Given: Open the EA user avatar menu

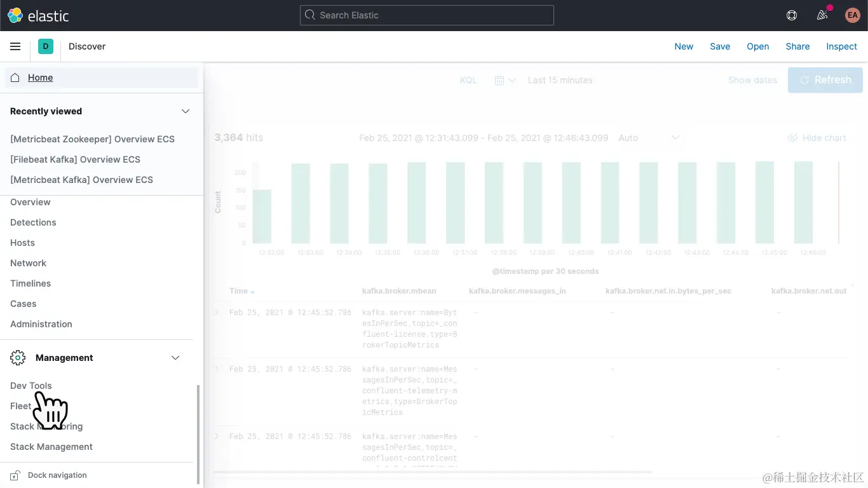Looking at the screenshot, I should coord(852,15).
